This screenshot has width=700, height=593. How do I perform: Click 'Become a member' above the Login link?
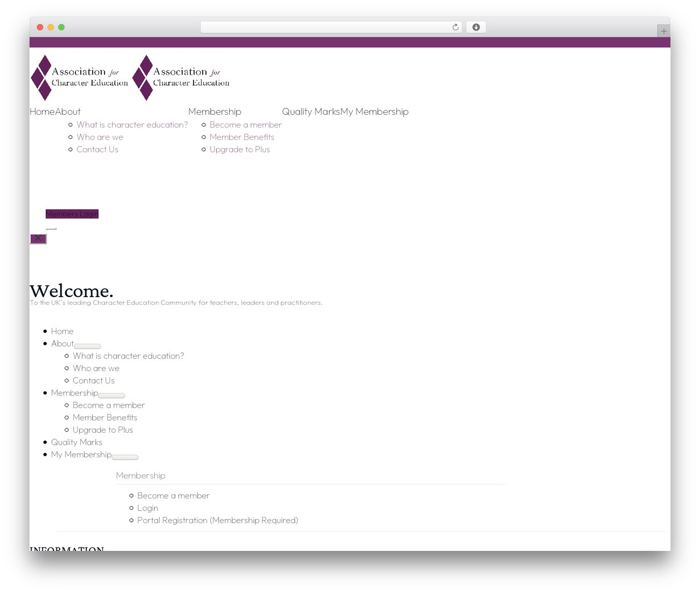click(x=173, y=496)
